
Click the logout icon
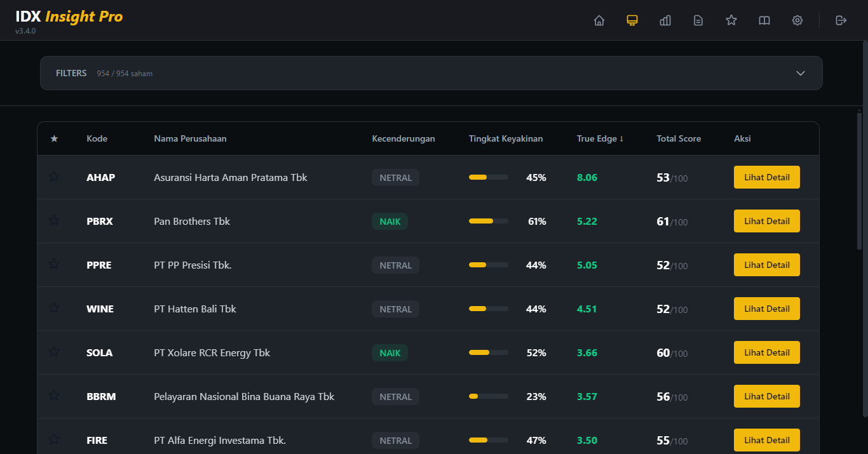pyautogui.click(x=841, y=20)
